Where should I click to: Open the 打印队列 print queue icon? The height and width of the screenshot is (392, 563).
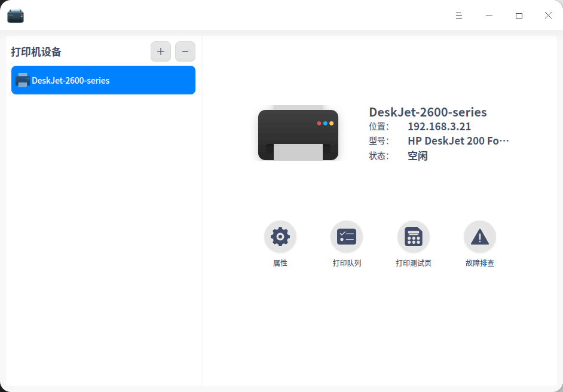(x=347, y=237)
